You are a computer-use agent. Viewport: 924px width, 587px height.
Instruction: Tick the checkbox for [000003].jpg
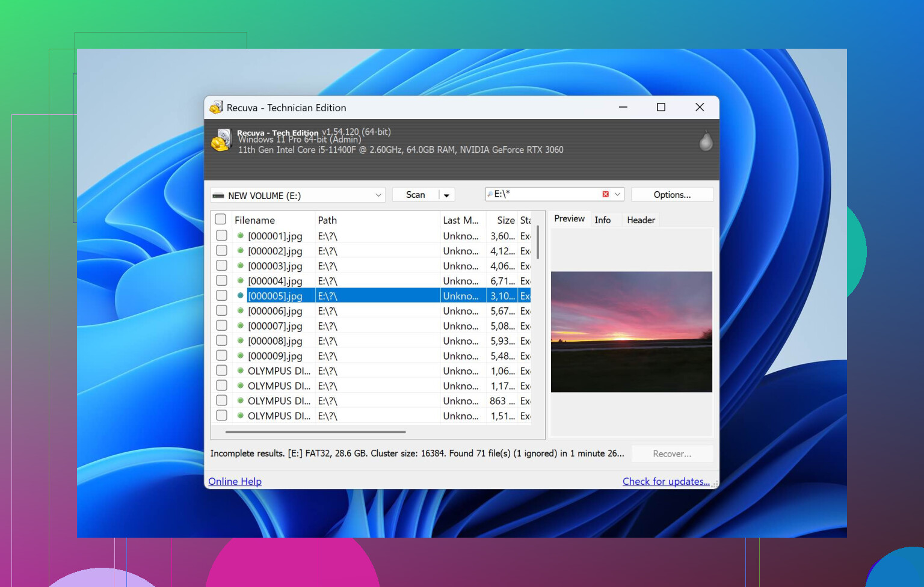tap(221, 265)
